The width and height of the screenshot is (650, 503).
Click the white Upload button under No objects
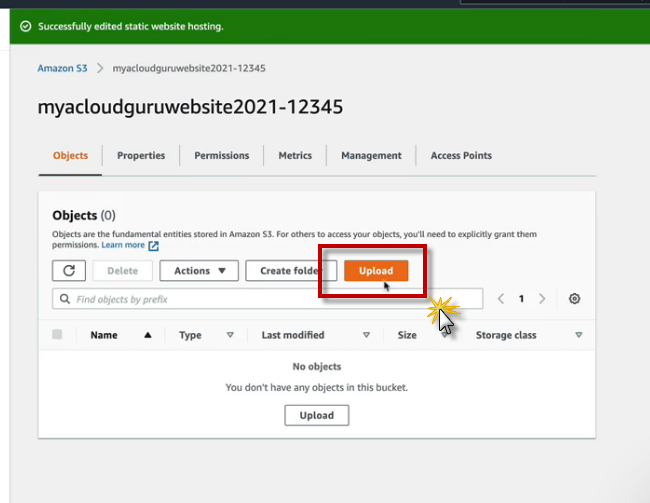pos(317,415)
